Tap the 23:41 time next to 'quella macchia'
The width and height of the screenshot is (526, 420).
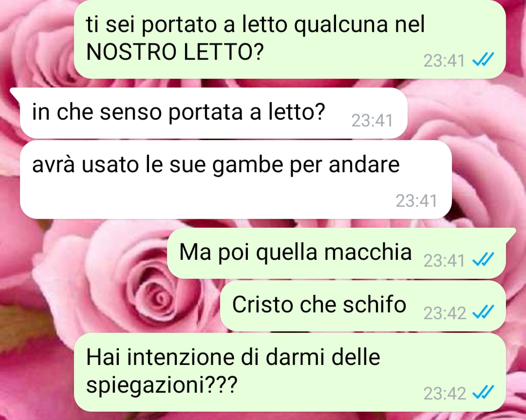click(444, 260)
